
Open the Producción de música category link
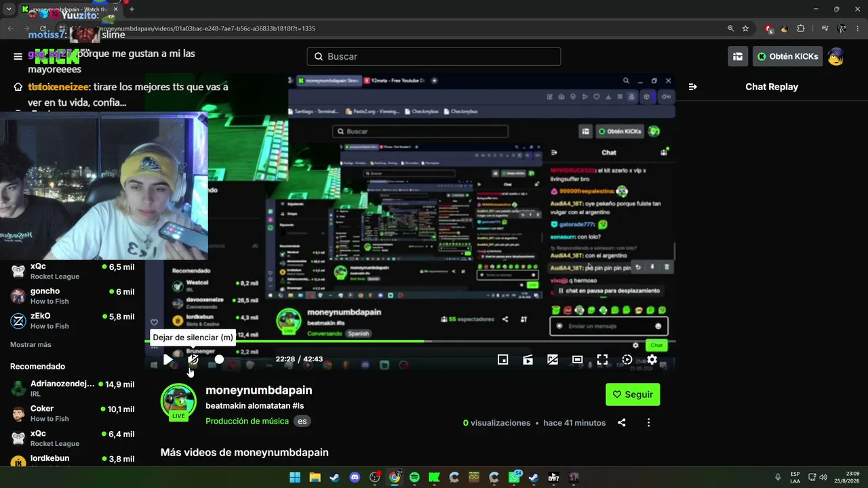tap(247, 421)
